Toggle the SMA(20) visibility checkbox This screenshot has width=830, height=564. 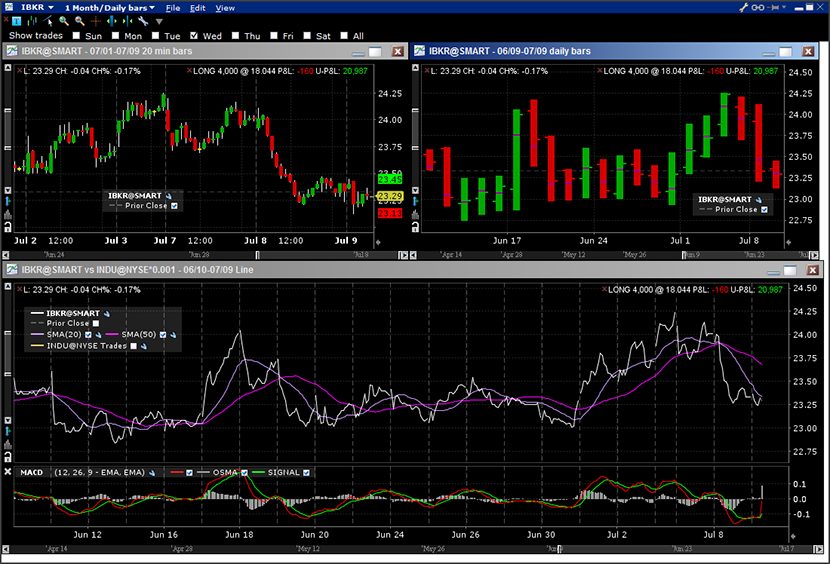(88, 335)
